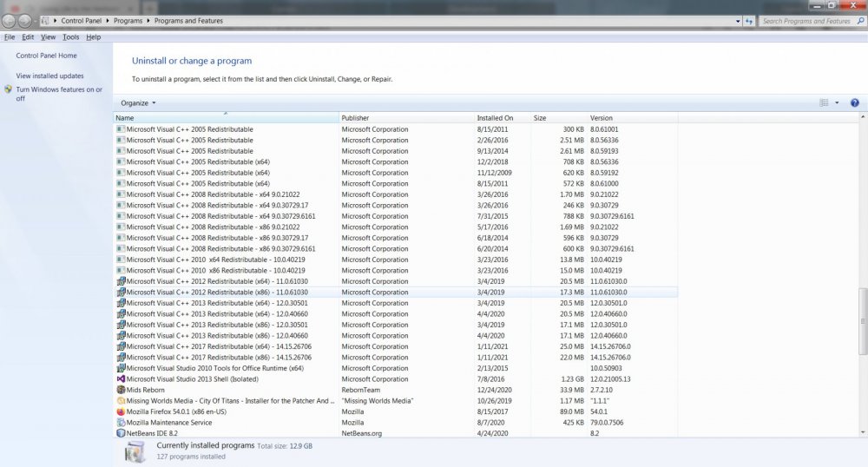Sort by the Version column header
This screenshot has height=467, width=868.
click(632, 118)
